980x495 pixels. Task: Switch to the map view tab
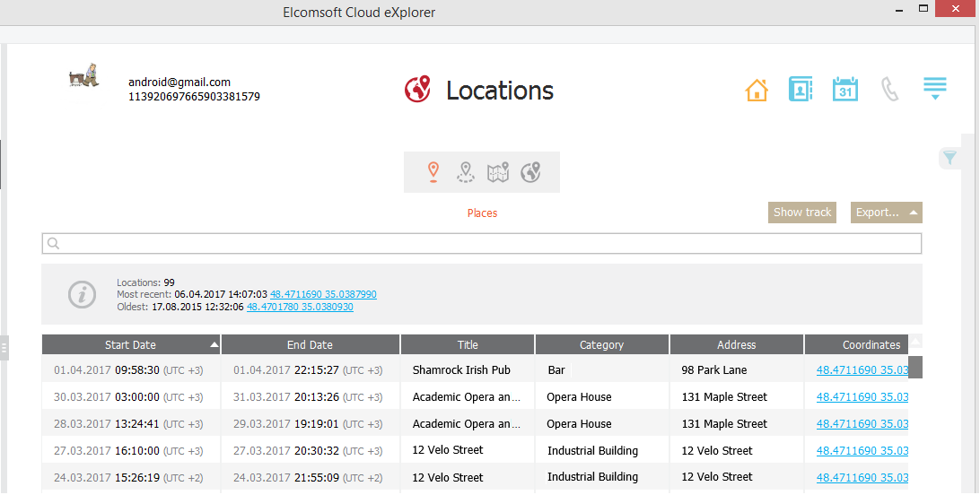pos(498,171)
